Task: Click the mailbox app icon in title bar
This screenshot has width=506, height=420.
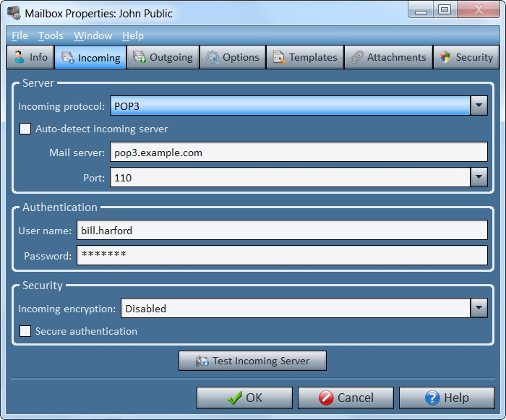Action: tap(14, 13)
